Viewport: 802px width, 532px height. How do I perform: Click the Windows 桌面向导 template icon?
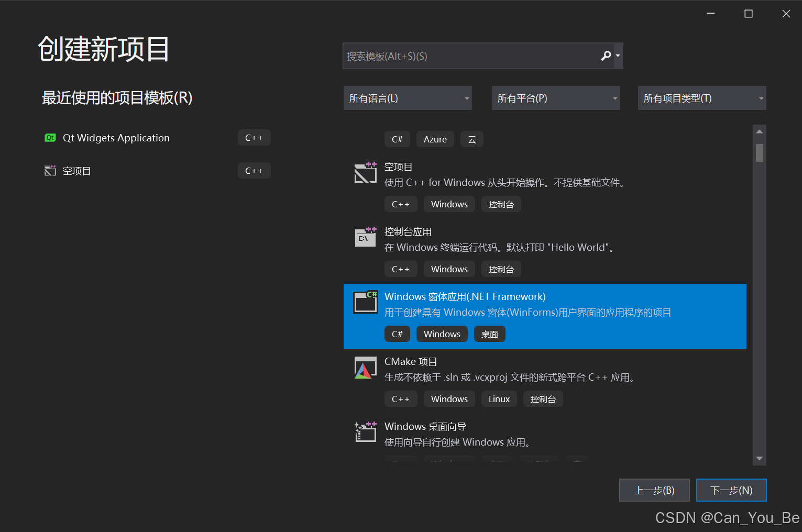(365, 432)
